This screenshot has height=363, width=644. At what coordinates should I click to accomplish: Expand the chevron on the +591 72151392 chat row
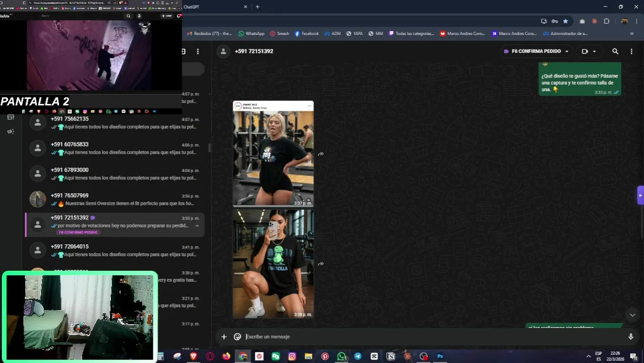[x=197, y=226]
